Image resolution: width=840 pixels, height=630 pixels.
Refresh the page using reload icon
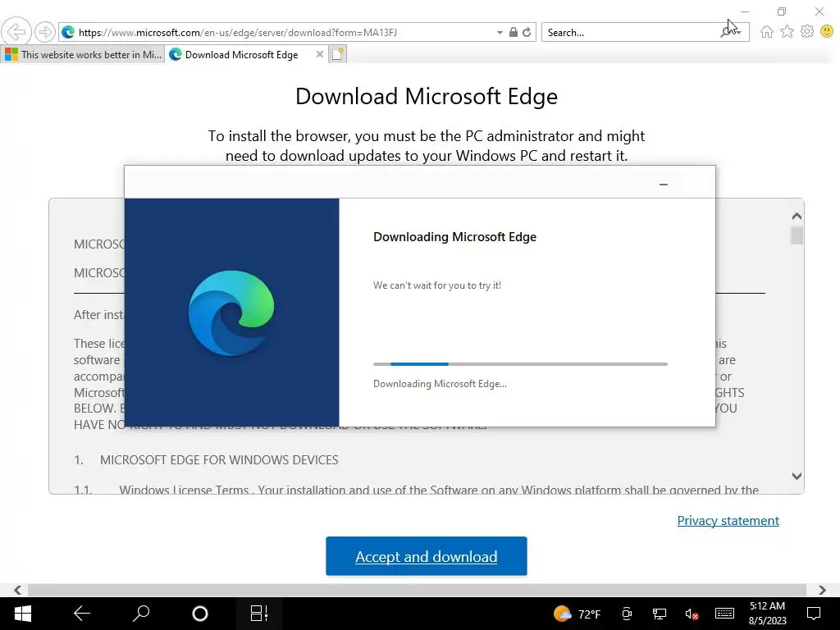(x=527, y=32)
